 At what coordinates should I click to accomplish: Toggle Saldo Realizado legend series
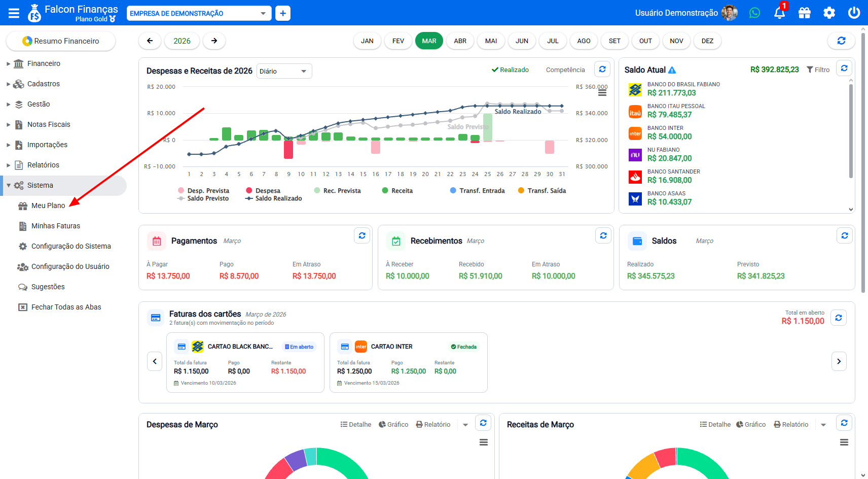pyautogui.click(x=274, y=198)
